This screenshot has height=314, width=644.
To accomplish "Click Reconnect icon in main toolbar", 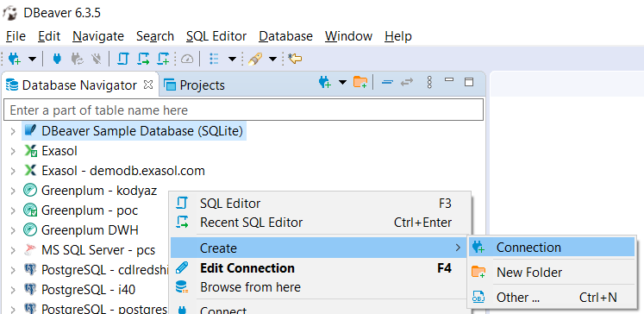I will 78,60.
